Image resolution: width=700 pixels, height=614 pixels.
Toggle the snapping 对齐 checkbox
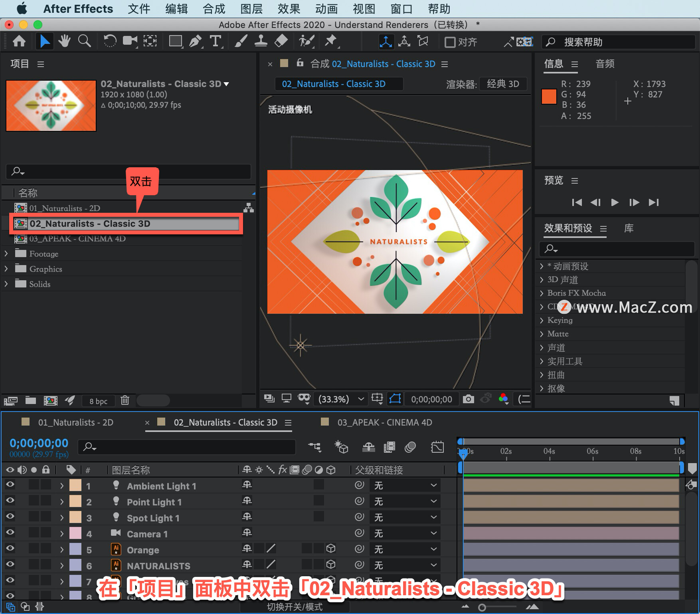pos(450,42)
